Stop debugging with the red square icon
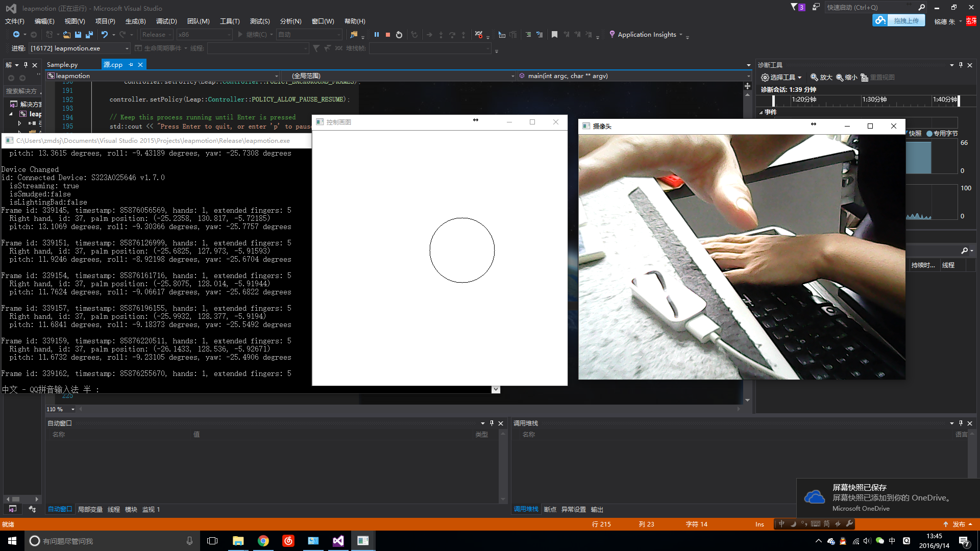The image size is (980, 551). point(388,35)
